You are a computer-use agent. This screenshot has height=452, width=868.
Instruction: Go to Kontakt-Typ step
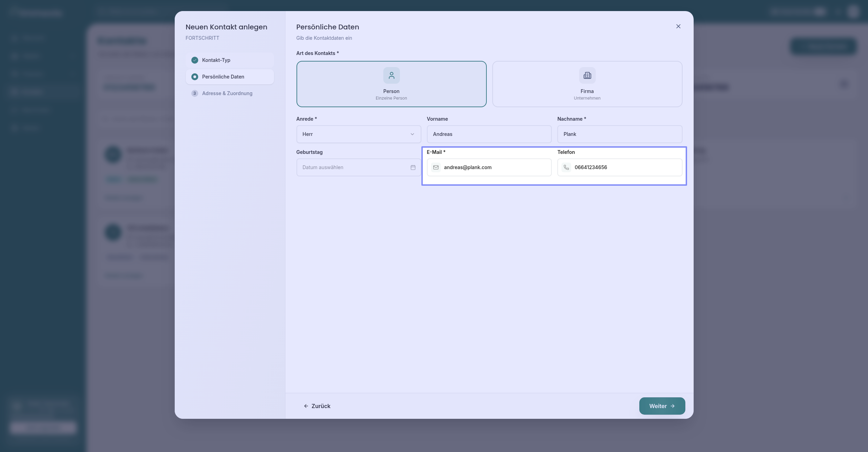[x=216, y=60]
